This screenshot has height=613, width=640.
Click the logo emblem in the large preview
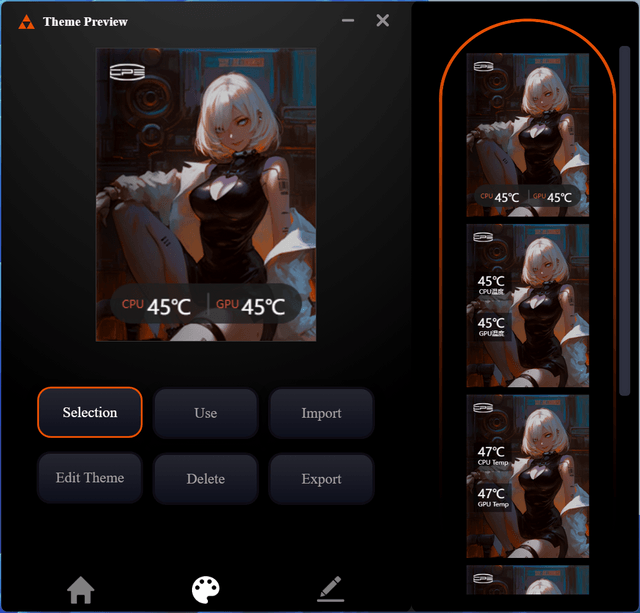click(x=127, y=72)
